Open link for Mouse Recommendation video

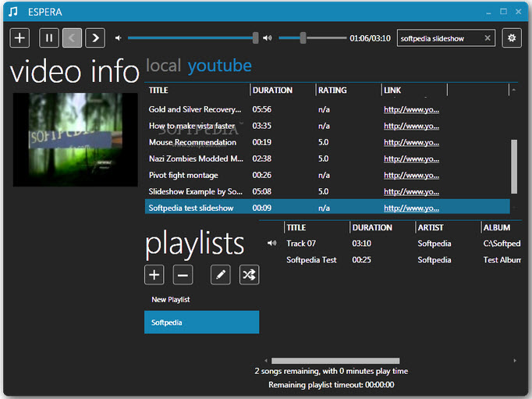[x=412, y=143]
